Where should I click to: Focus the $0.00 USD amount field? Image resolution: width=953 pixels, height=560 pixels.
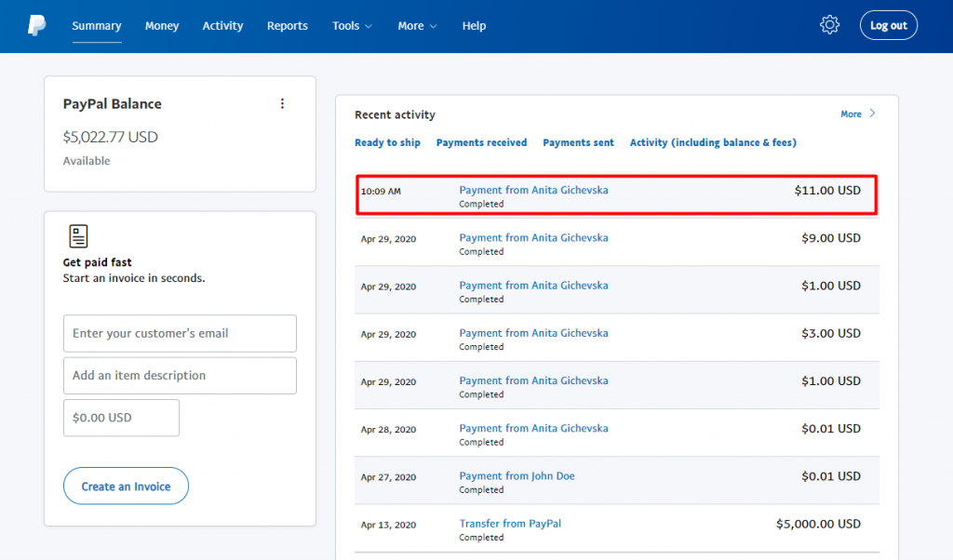click(122, 418)
